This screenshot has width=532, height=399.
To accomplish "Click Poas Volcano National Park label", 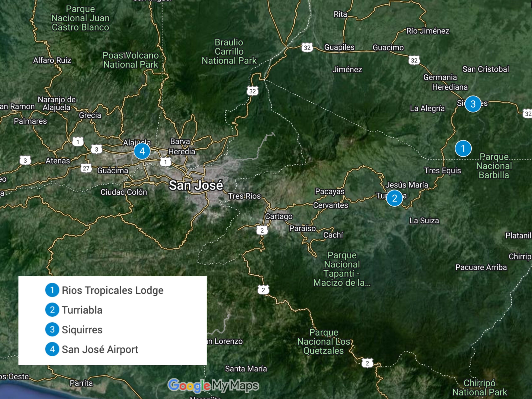I will 131,60.
